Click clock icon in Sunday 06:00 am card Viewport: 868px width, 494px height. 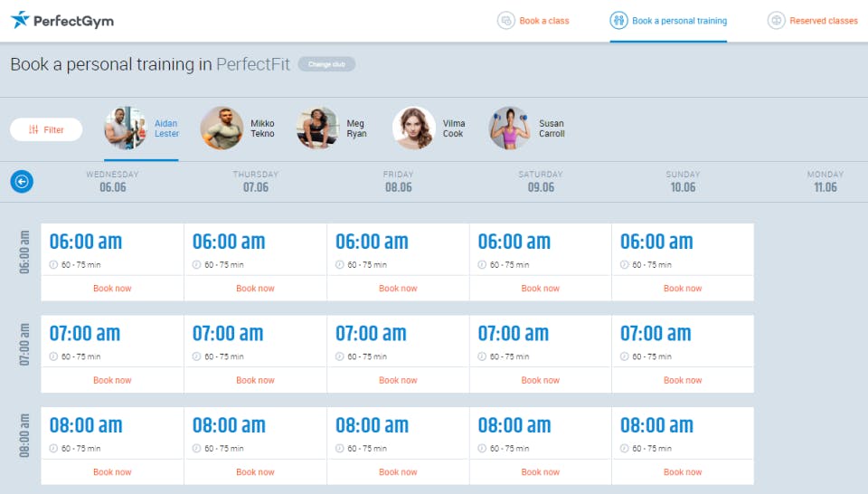[x=625, y=265]
